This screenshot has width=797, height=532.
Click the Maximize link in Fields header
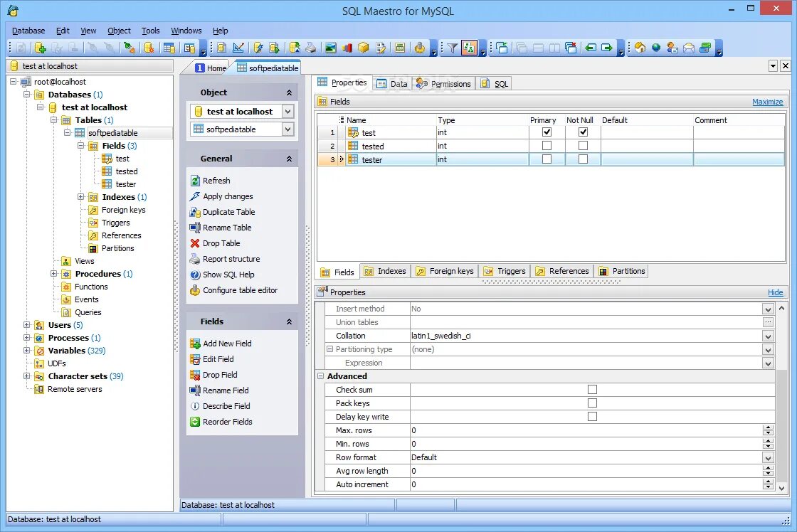click(x=768, y=102)
